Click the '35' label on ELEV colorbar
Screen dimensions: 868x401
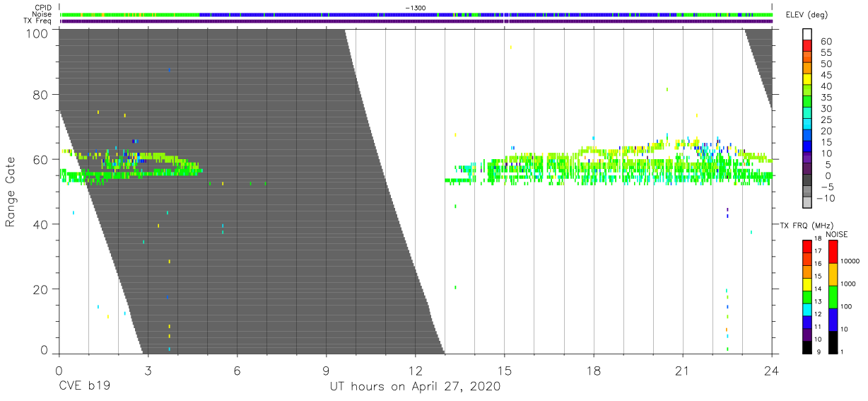coord(826,98)
